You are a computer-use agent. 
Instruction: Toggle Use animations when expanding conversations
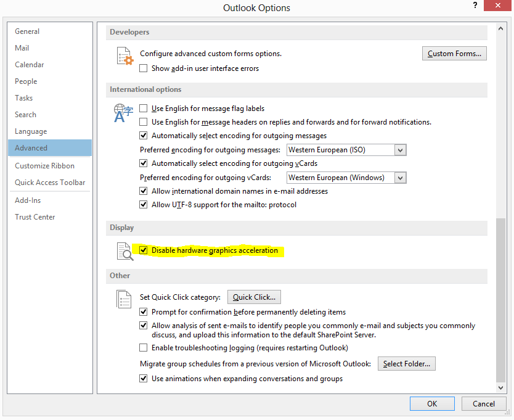point(143,378)
